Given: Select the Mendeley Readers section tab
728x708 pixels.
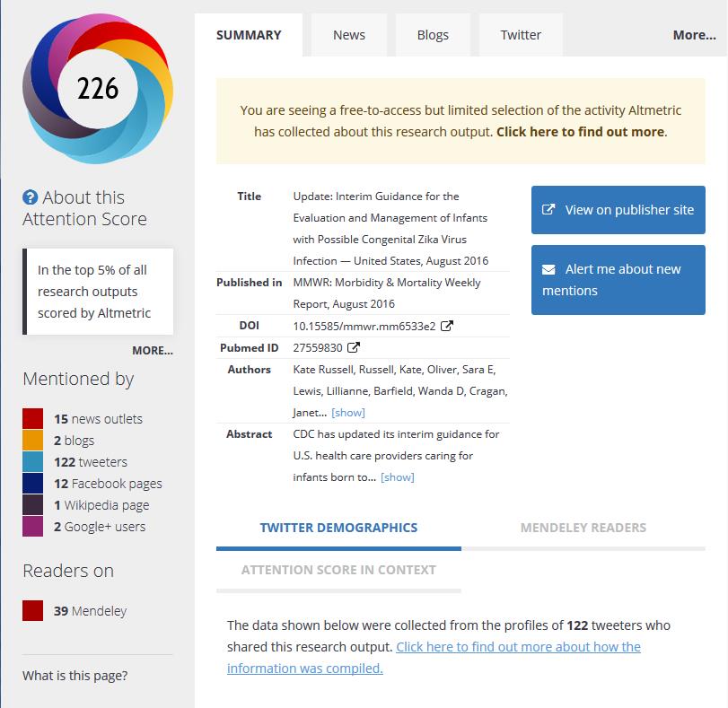Looking at the screenshot, I should click(583, 528).
